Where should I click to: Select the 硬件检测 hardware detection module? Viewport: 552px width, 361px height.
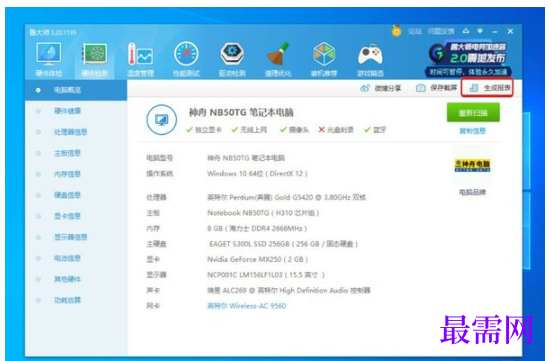tap(95, 59)
